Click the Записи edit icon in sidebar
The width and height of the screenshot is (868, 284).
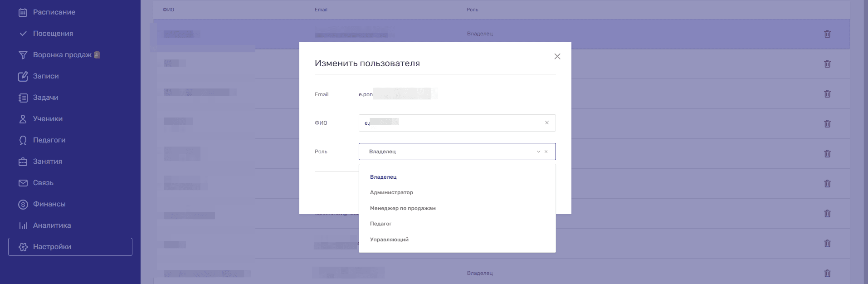(23, 76)
